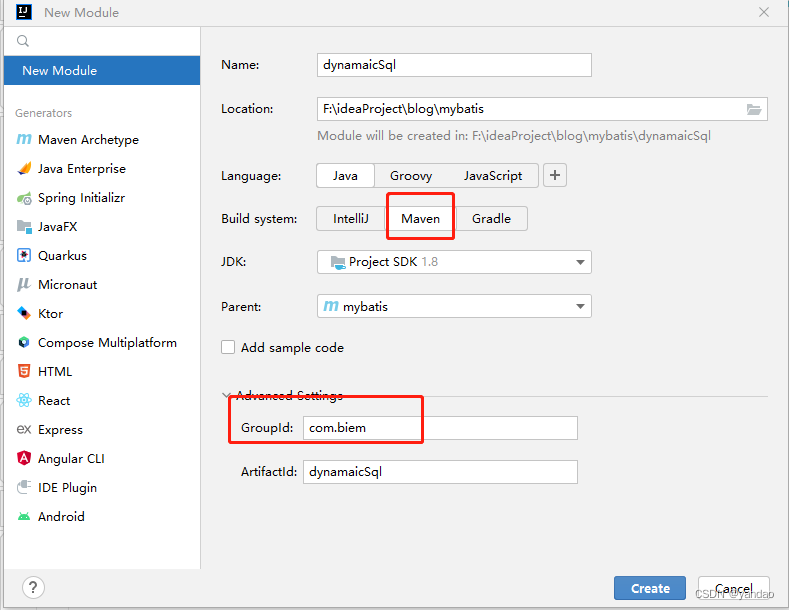Click the Android robot icon
The image size is (789, 610).
click(24, 516)
